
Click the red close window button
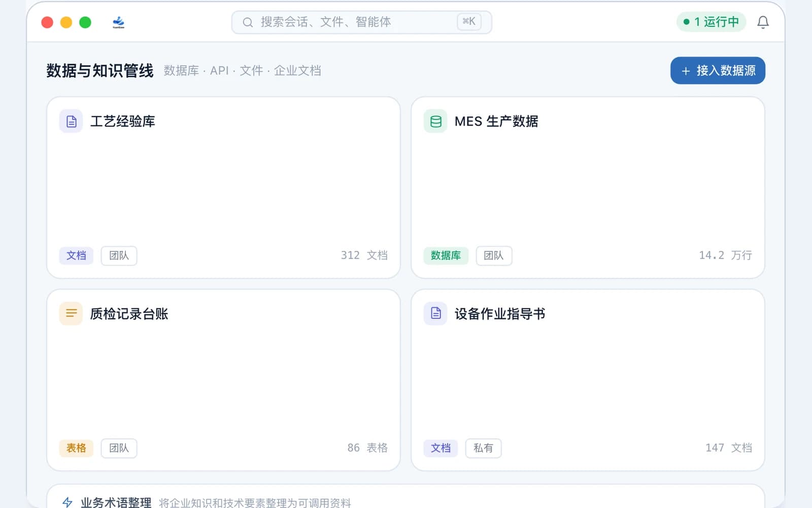point(47,22)
